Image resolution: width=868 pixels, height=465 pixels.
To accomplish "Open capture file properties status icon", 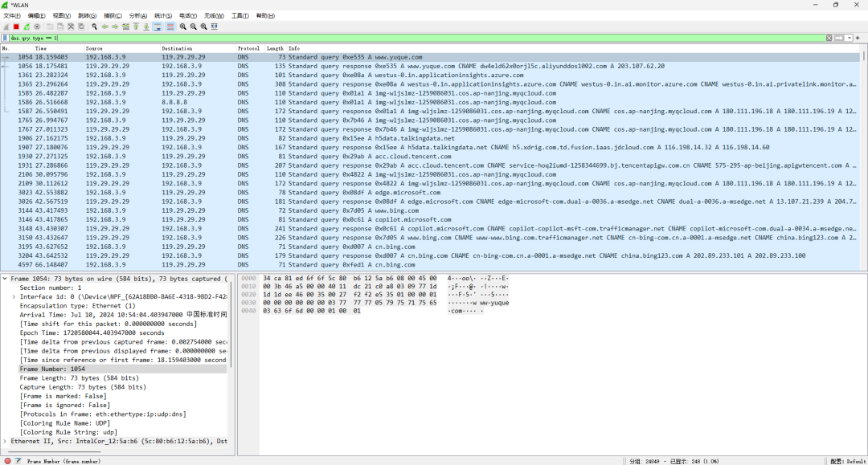I will [x=18, y=460].
